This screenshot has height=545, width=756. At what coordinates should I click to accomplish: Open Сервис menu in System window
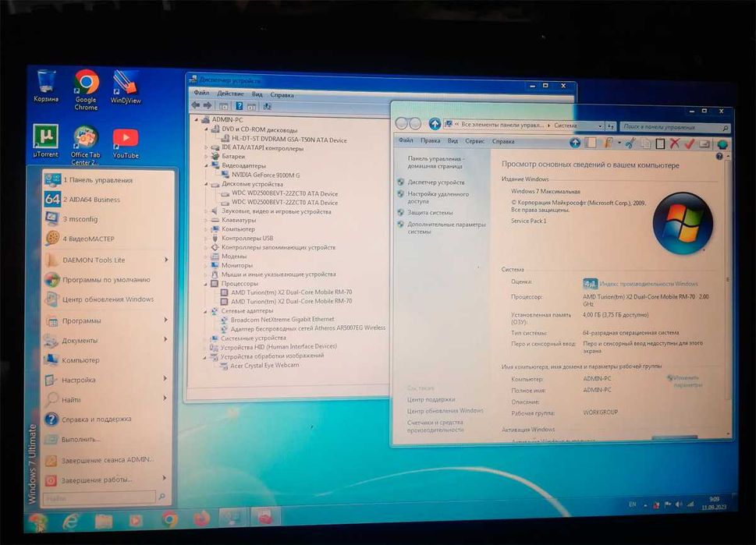point(474,141)
